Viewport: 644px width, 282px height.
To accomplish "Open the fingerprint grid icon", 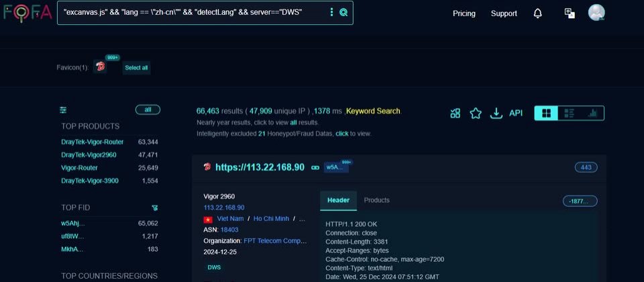I will pyautogui.click(x=455, y=113).
